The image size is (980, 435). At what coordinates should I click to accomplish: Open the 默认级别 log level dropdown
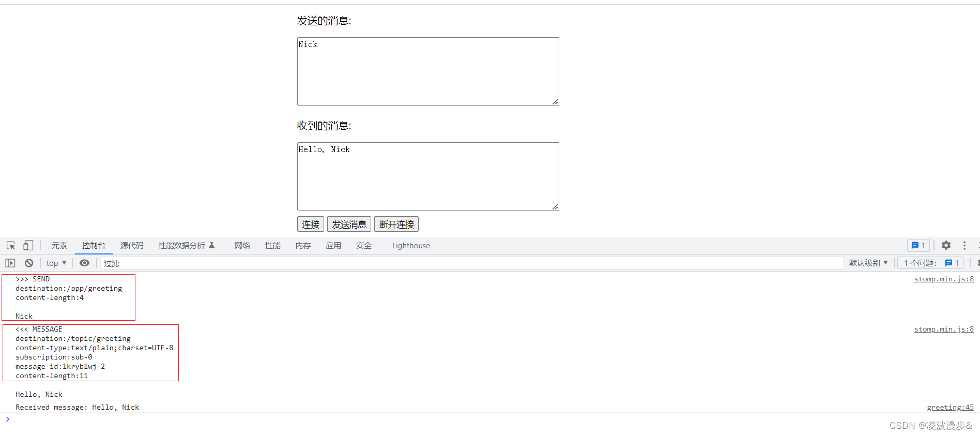pos(868,263)
